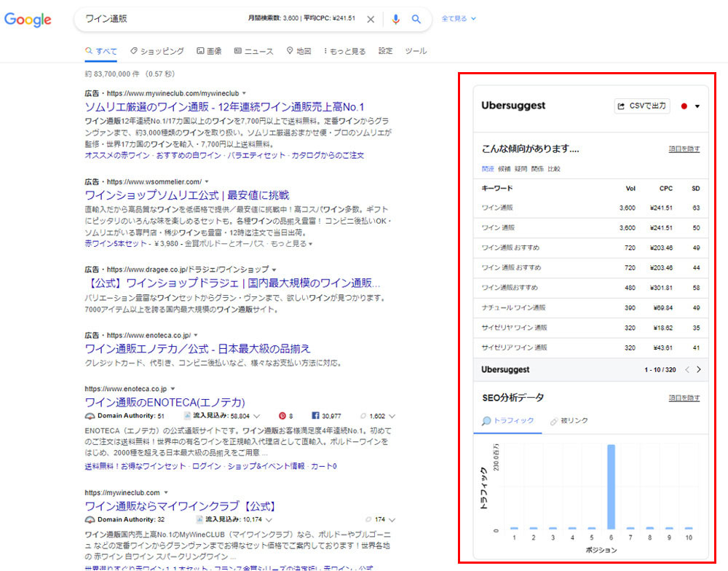Select 比較 keyword filter
Screen dimensions: 728x571
[x=554, y=169]
